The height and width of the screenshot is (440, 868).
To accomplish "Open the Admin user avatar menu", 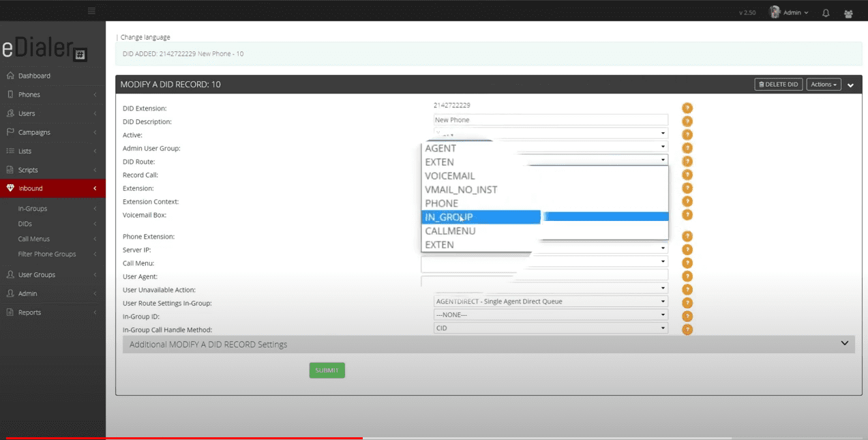I will pos(789,12).
